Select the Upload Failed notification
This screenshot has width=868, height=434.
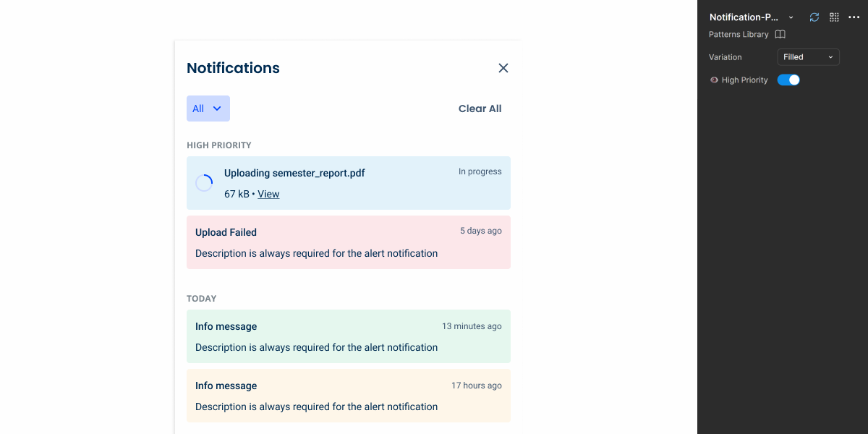[x=348, y=242]
